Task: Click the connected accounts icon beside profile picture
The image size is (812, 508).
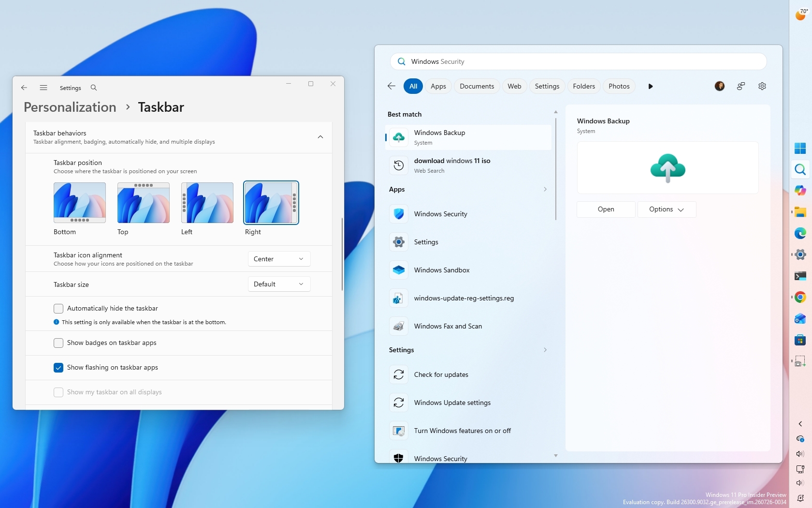Action: coord(741,86)
